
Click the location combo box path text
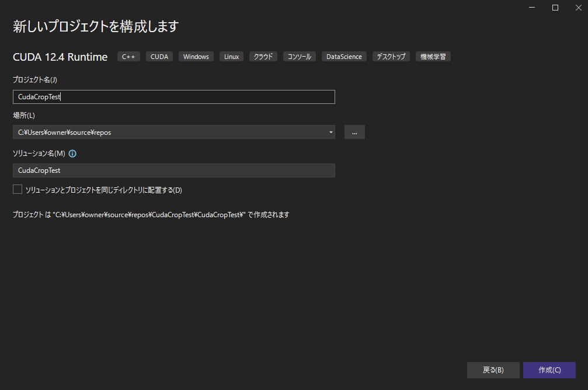[x=64, y=133]
